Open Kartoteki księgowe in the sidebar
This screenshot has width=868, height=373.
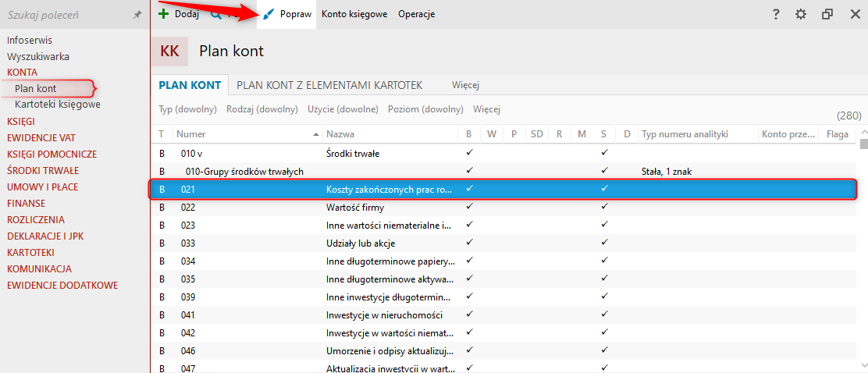tap(57, 104)
